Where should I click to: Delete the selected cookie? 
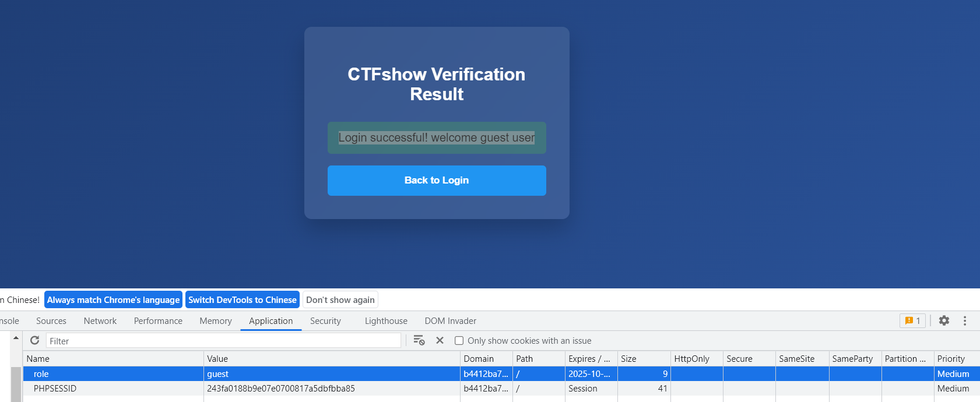point(440,340)
